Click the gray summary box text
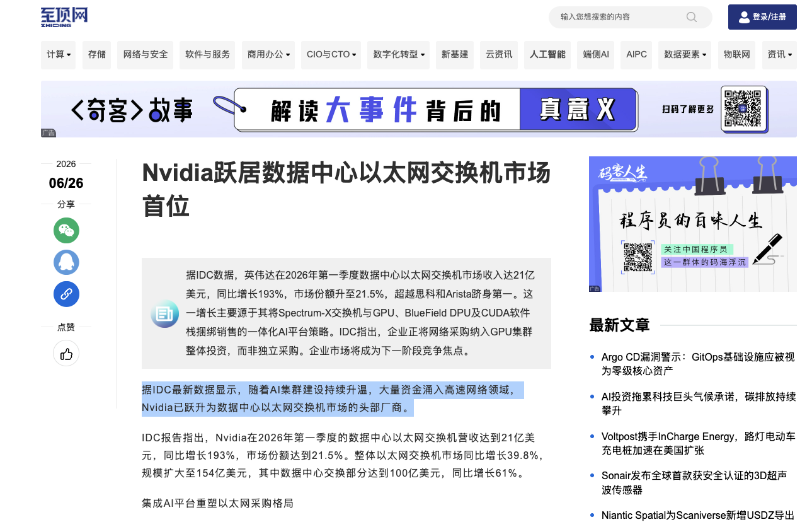Viewport: 812px width, 522px height. [x=360, y=313]
